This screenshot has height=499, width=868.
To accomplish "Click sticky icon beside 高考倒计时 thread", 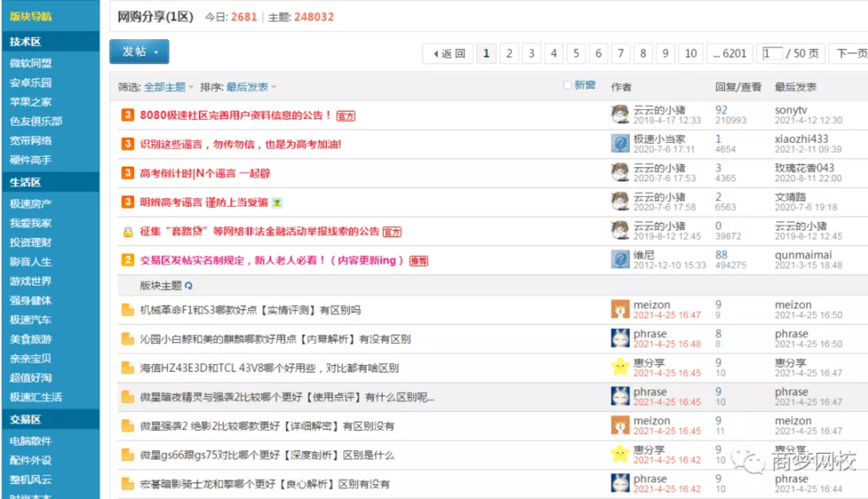I will tap(128, 173).
